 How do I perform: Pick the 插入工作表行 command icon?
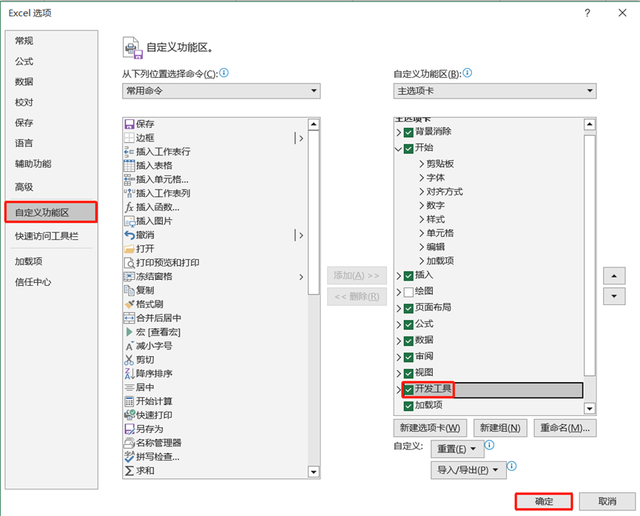(x=129, y=152)
